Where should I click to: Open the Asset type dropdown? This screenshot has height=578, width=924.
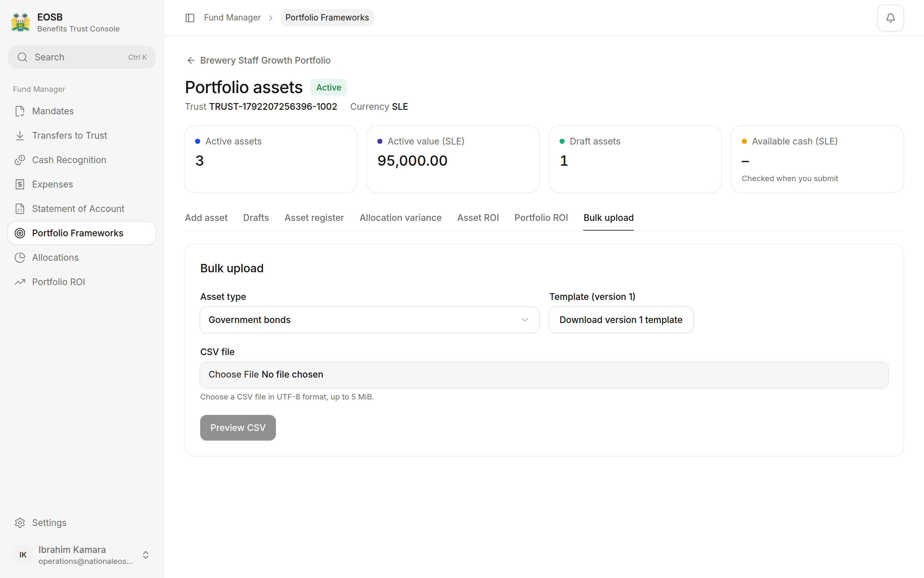point(369,320)
